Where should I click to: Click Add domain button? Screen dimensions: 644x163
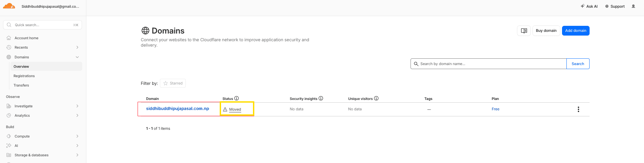click(x=575, y=31)
